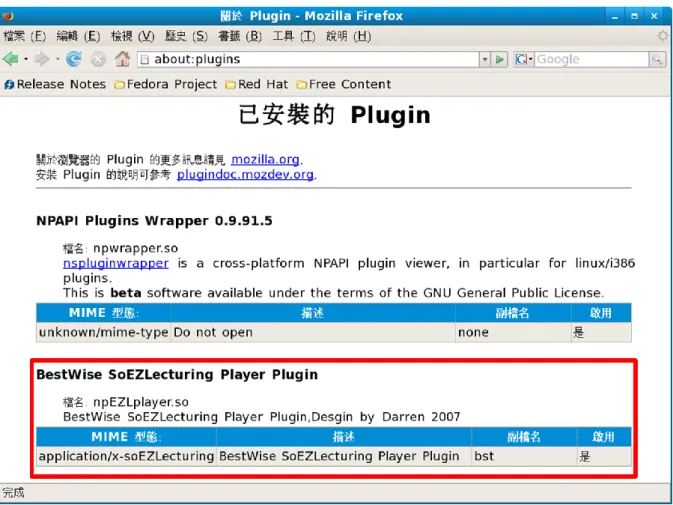Reload the page with the refresh icon
The image size is (673, 505).
(74, 59)
